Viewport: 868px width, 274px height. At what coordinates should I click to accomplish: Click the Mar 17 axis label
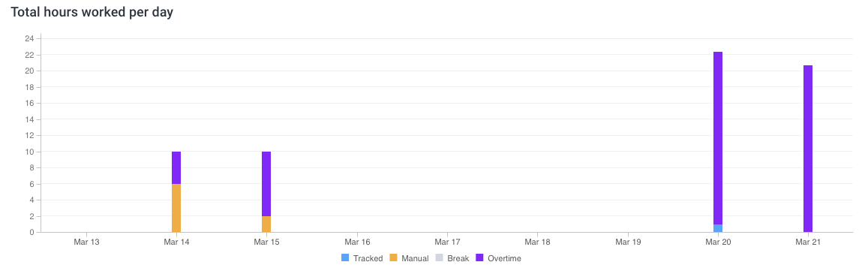click(x=447, y=242)
